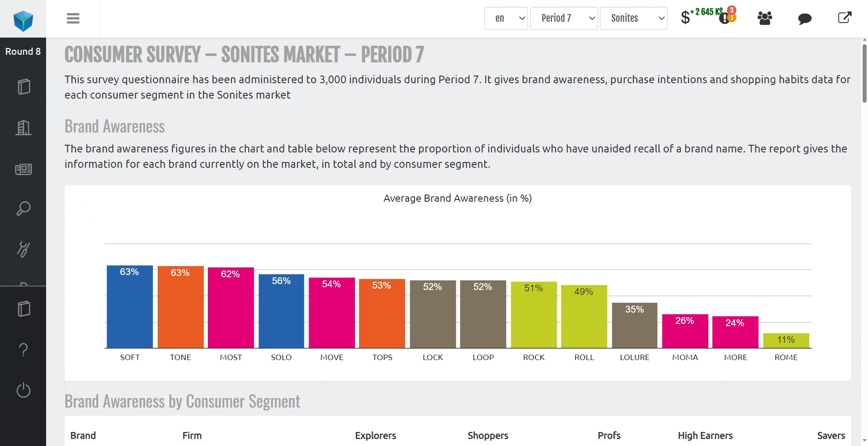Image resolution: width=868 pixels, height=446 pixels.
Task: Open the chat speech bubble icon
Action: coord(805,19)
